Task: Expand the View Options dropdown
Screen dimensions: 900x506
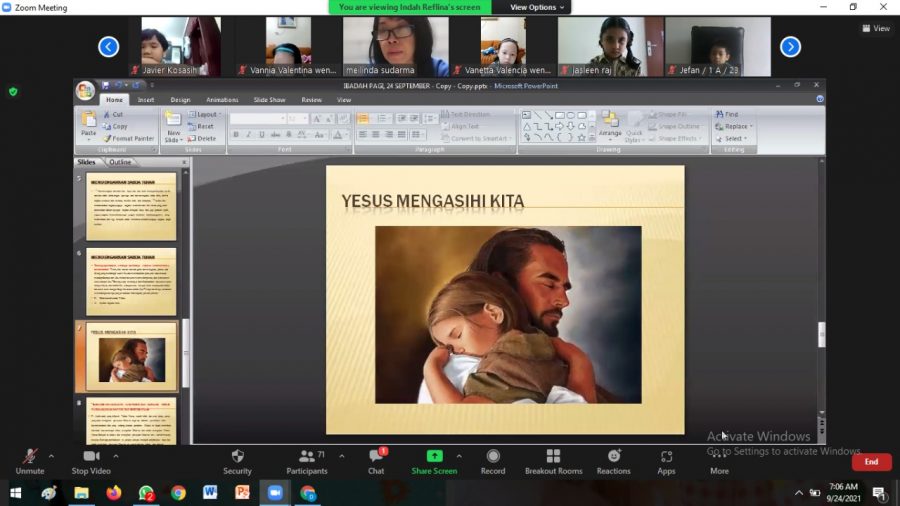Action: (x=537, y=7)
